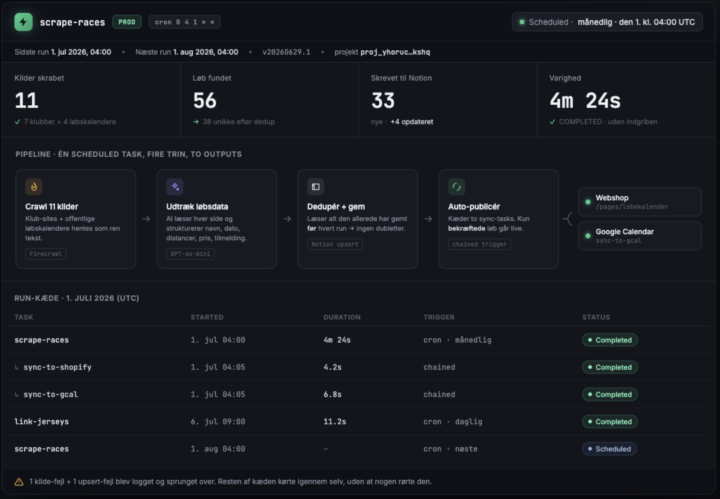Click the Notion upsert tag
The height and width of the screenshot is (499, 720).
[335, 244]
